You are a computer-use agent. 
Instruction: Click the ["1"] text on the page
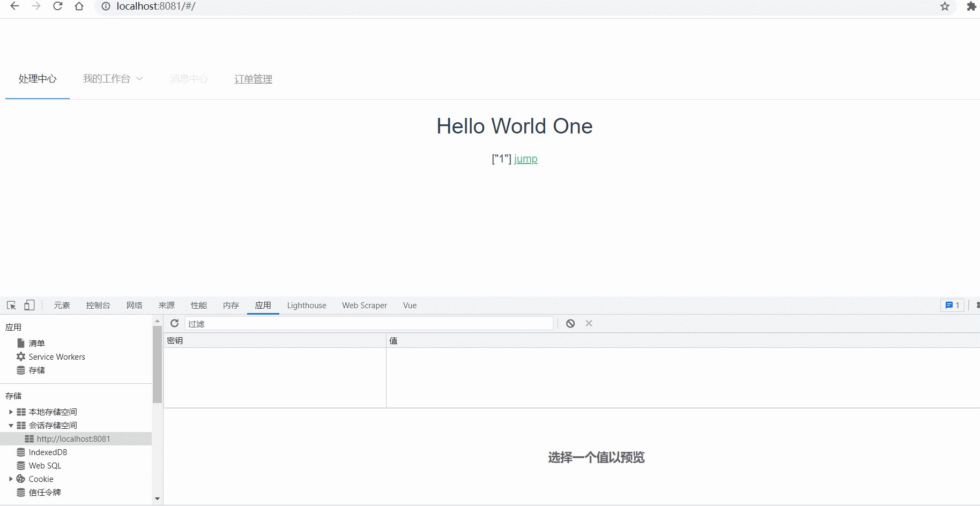pos(501,159)
